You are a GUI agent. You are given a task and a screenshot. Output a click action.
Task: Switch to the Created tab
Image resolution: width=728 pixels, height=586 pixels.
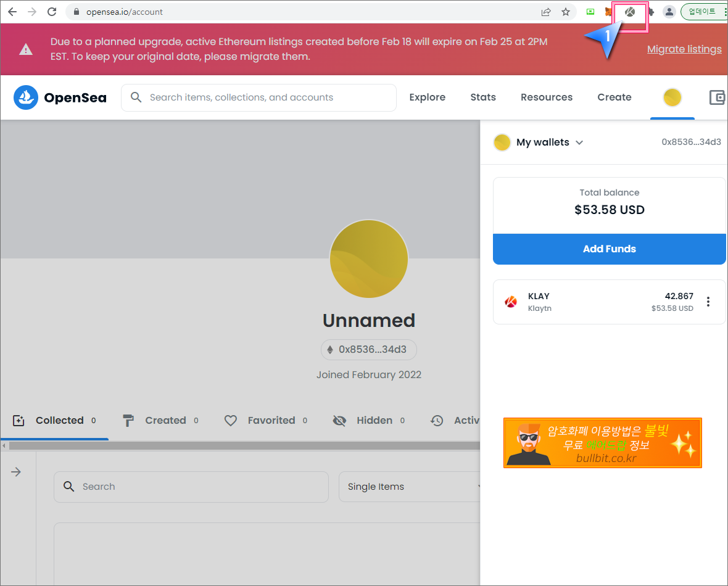[x=160, y=421]
